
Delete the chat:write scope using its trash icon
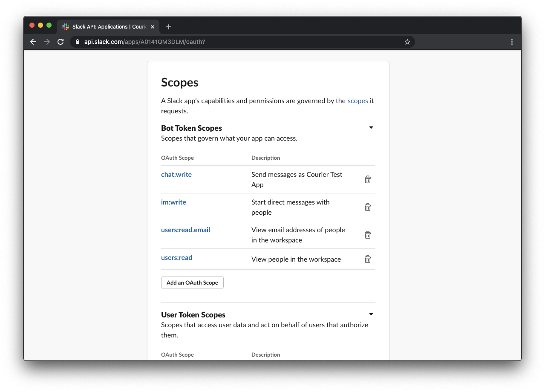click(x=367, y=179)
